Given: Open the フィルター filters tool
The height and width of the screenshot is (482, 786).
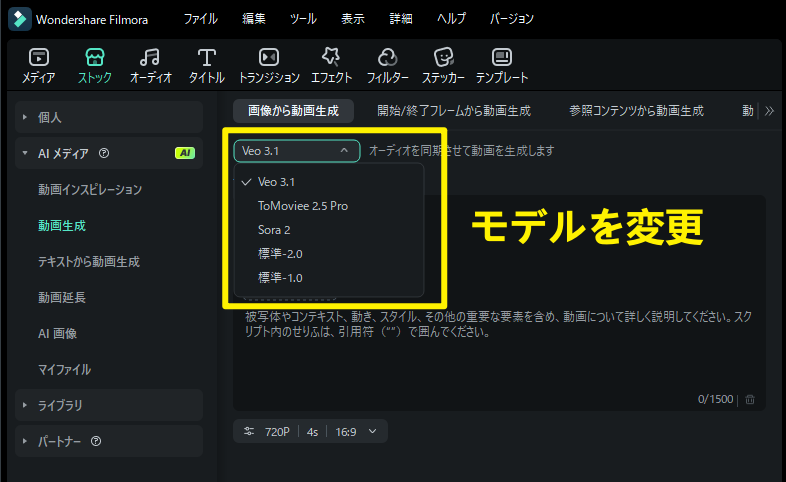Looking at the screenshot, I should pyautogui.click(x=387, y=66).
